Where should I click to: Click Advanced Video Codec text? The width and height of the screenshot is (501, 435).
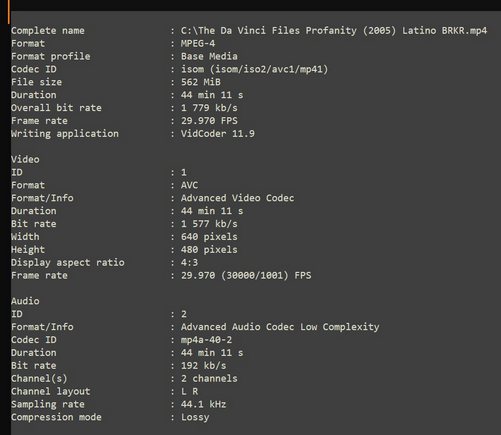(238, 198)
